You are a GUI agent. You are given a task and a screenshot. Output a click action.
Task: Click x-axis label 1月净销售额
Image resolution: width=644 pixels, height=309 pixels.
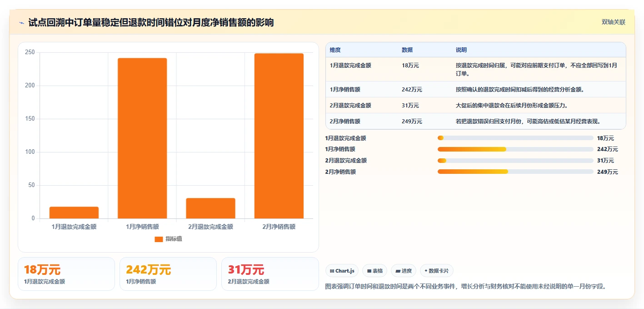coord(142,227)
